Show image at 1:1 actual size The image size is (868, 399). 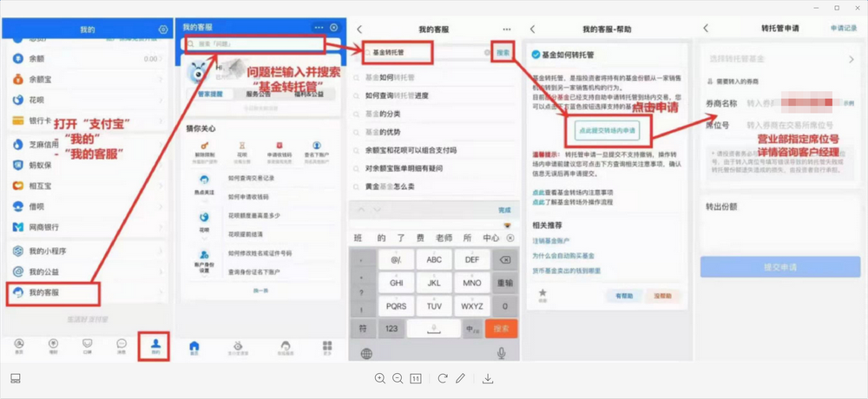(415, 378)
